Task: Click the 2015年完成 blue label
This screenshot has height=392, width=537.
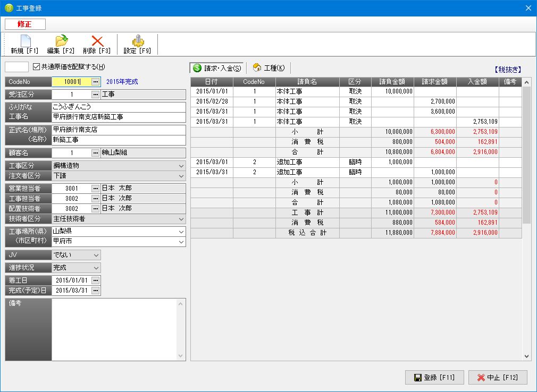Action: click(122, 82)
